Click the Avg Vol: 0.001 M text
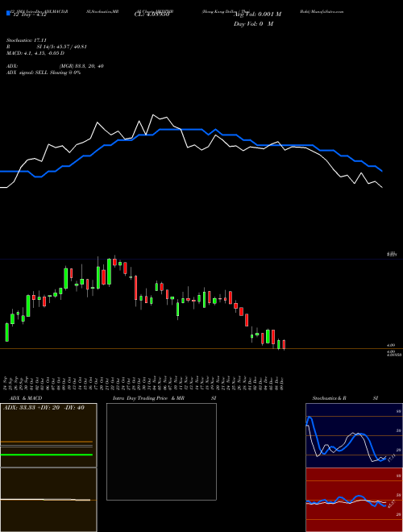Viewport: 403px width, 532px height. point(257,15)
